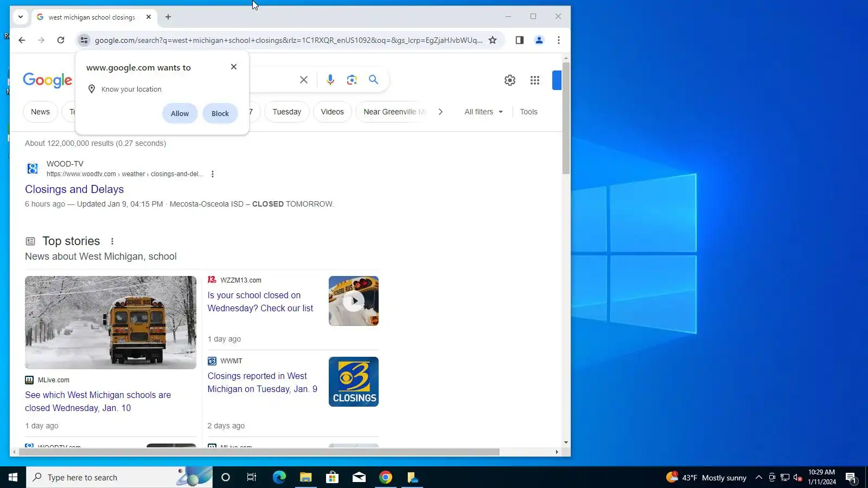Open Task View on taskbar

tap(252, 477)
